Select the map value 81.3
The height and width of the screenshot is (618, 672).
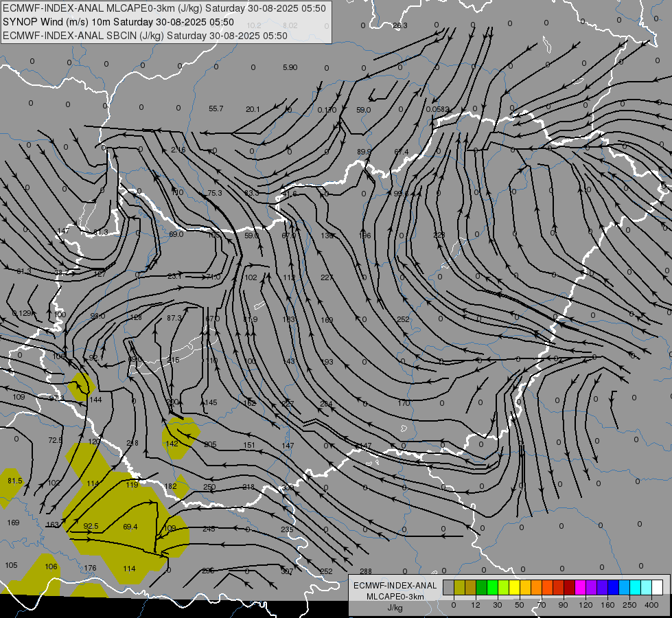[101, 232]
